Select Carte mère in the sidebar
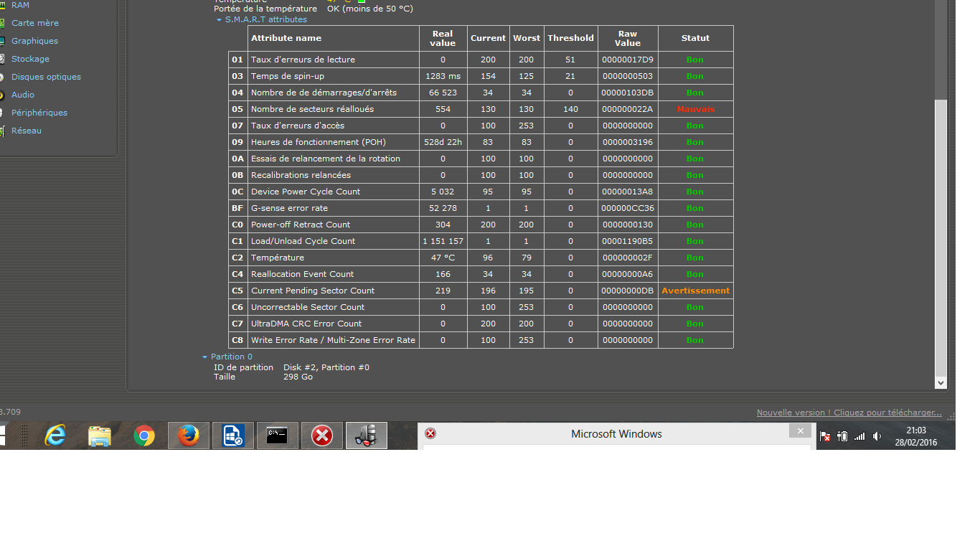980x551 pixels. (35, 23)
